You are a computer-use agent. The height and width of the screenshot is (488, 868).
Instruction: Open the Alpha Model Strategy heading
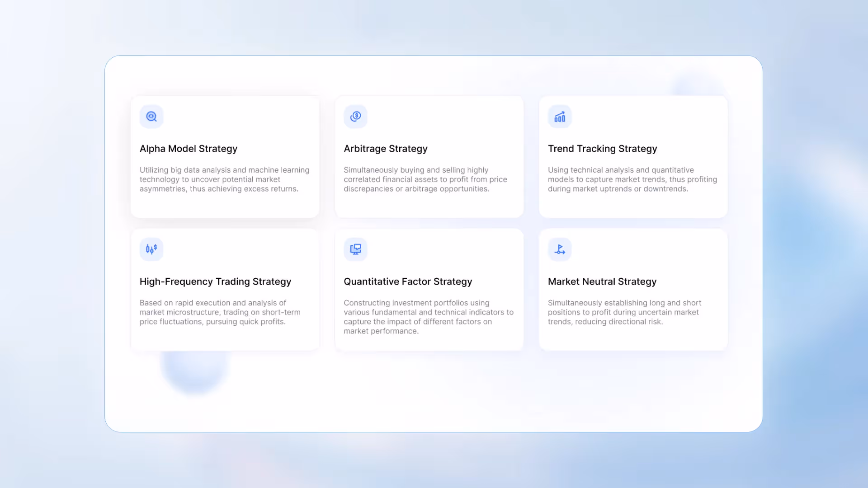click(x=188, y=149)
